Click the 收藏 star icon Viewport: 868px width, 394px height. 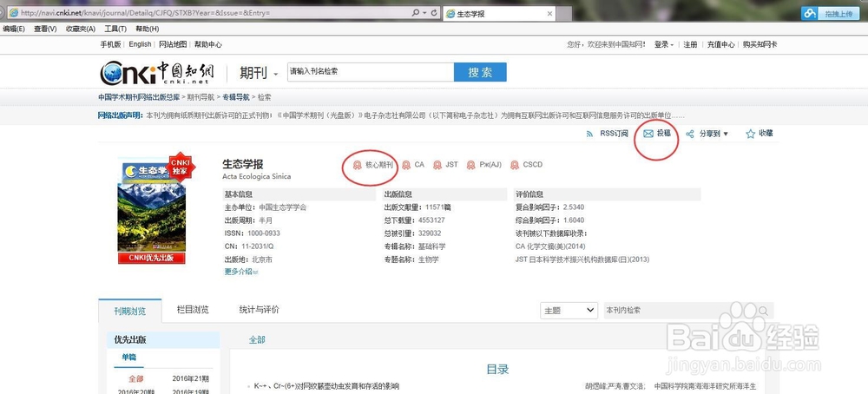(750, 134)
